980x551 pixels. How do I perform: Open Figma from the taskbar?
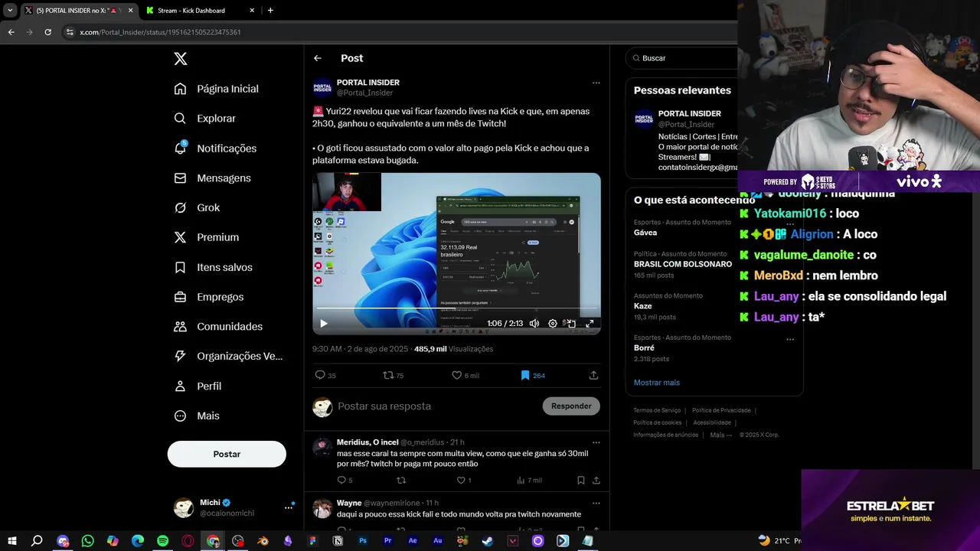click(x=312, y=541)
